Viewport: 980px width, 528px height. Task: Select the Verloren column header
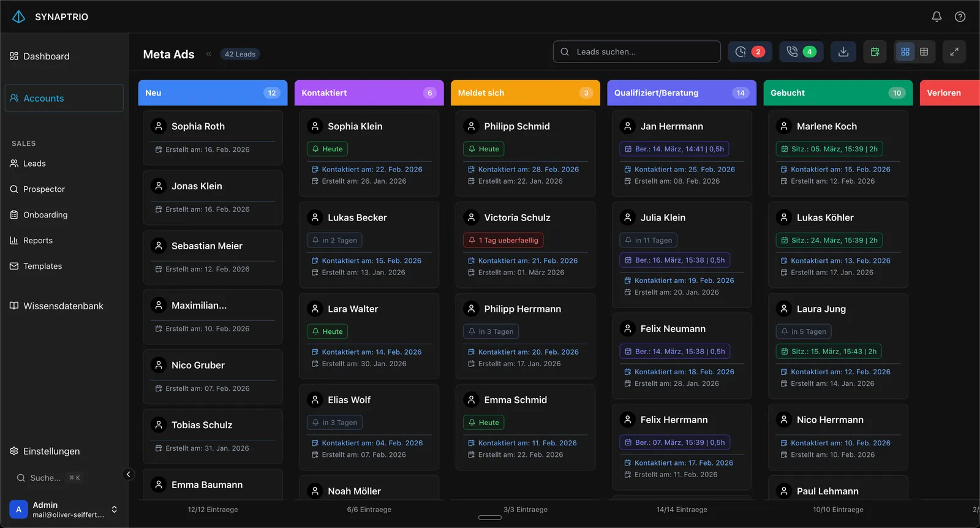pyautogui.click(x=950, y=93)
